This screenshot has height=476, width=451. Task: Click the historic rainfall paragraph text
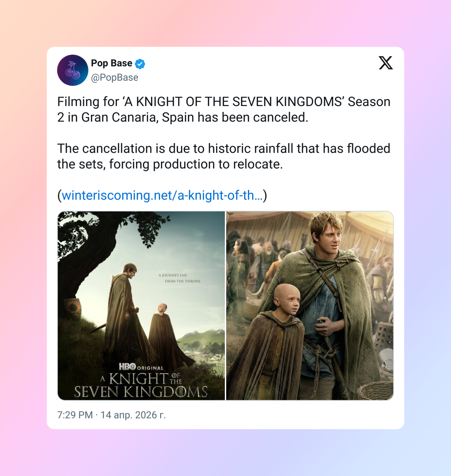(224, 156)
